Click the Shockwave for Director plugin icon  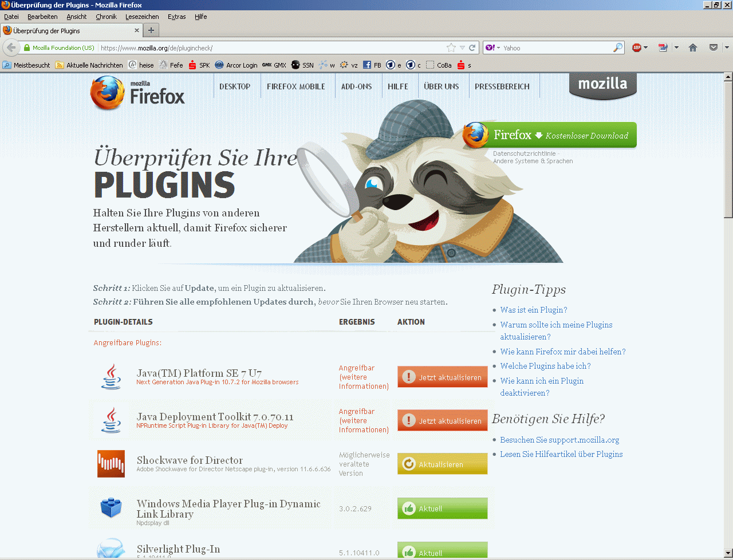tap(111, 464)
